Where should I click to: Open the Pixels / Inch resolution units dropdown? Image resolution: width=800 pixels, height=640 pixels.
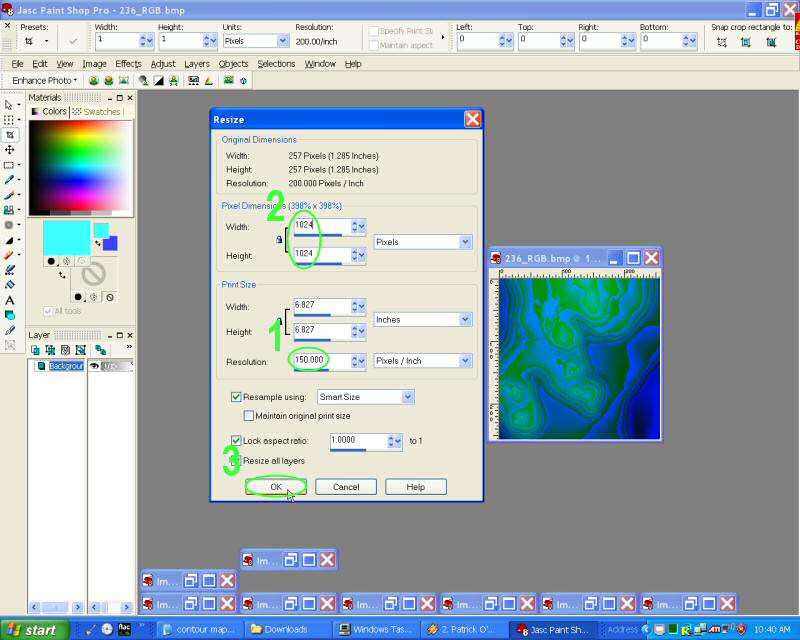coord(465,361)
